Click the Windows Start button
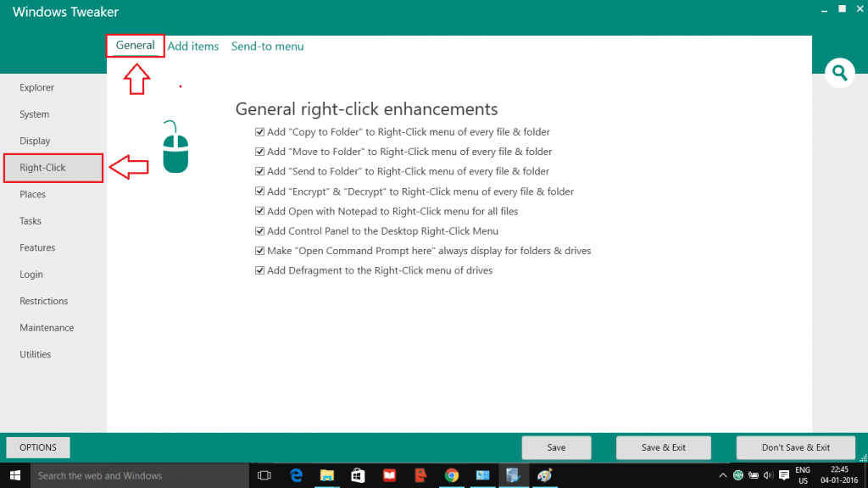 coord(15,476)
